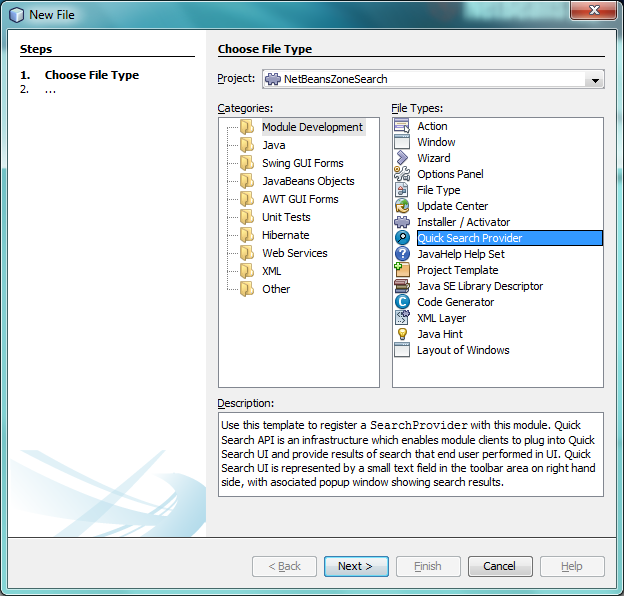Image resolution: width=624 pixels, height=596 pixels.
Task: Select the Update Center globe icon
Action: [x=402, y=206]
